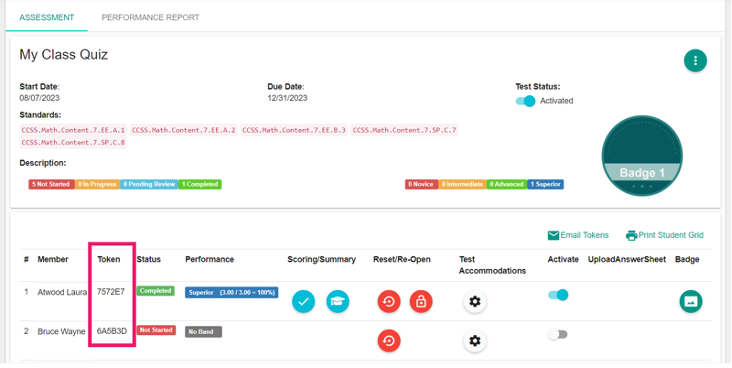The height and width of the screenshot is (368, 732).
Task: Select the CCSS.Math.Content.7.EE.B.3 standard tag
Action: coord(294,130)
